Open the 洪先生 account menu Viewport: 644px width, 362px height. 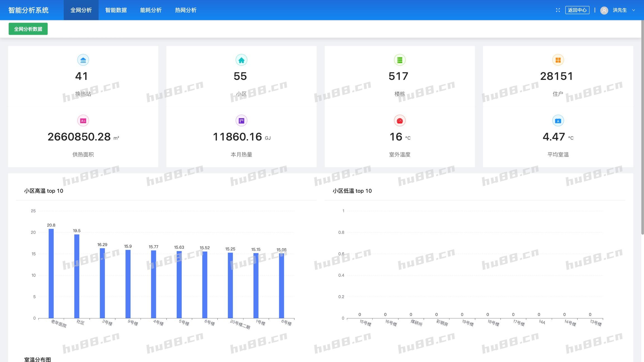tap(619, 10)
